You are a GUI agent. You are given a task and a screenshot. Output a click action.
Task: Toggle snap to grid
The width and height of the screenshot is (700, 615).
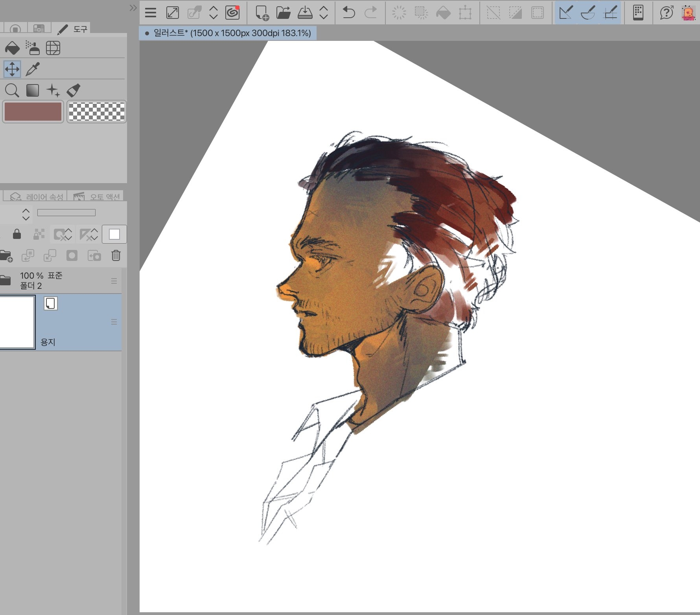[610, 13]
